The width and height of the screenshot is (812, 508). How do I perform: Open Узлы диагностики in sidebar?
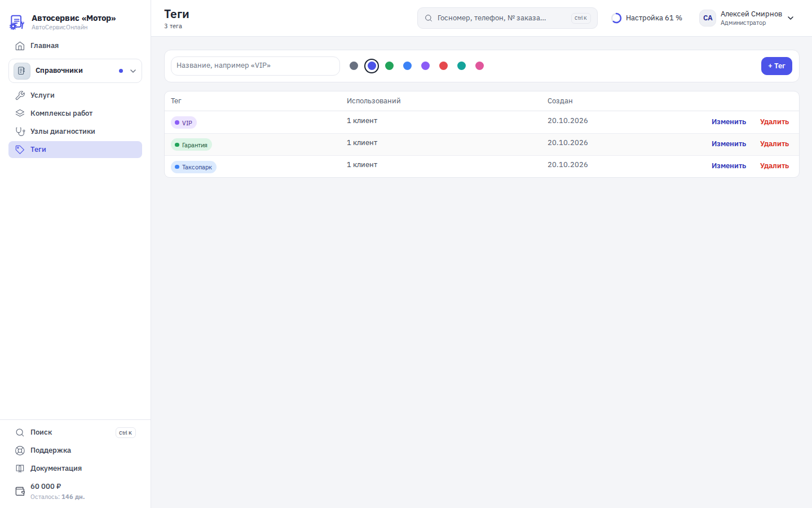76,132
